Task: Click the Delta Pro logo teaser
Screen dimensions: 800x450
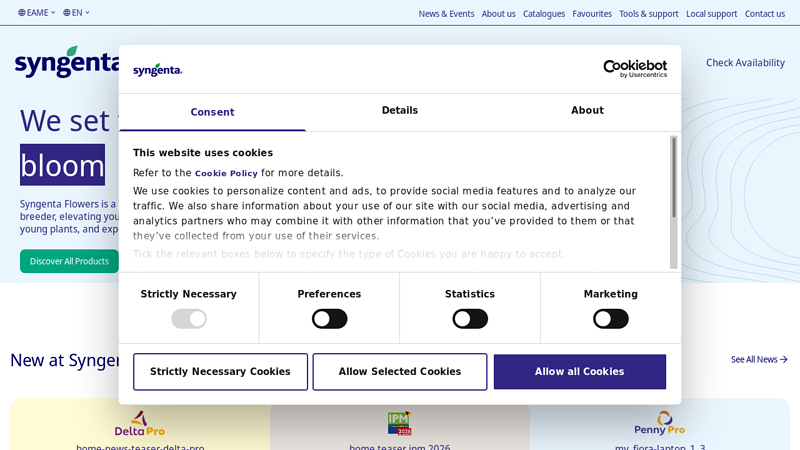Action: 139,423
